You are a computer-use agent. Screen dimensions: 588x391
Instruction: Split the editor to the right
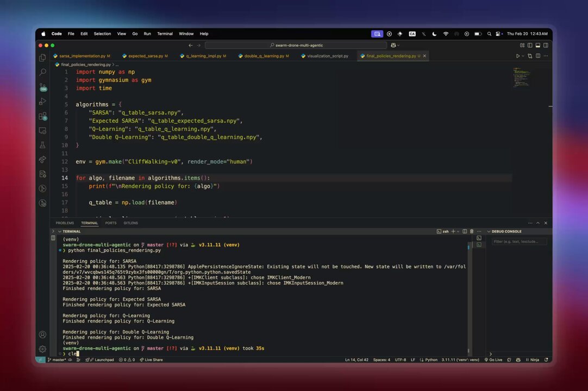(538, 56)
